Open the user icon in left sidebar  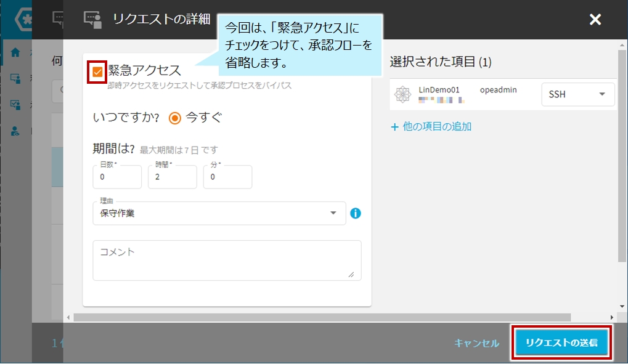15,131
